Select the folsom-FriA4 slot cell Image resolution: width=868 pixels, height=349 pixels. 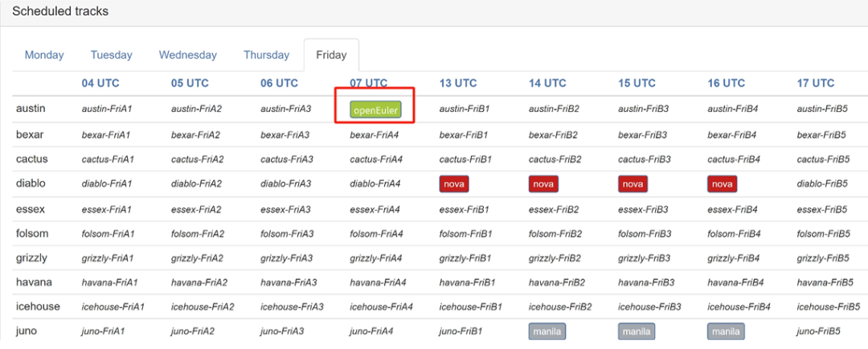click(375, 234)
